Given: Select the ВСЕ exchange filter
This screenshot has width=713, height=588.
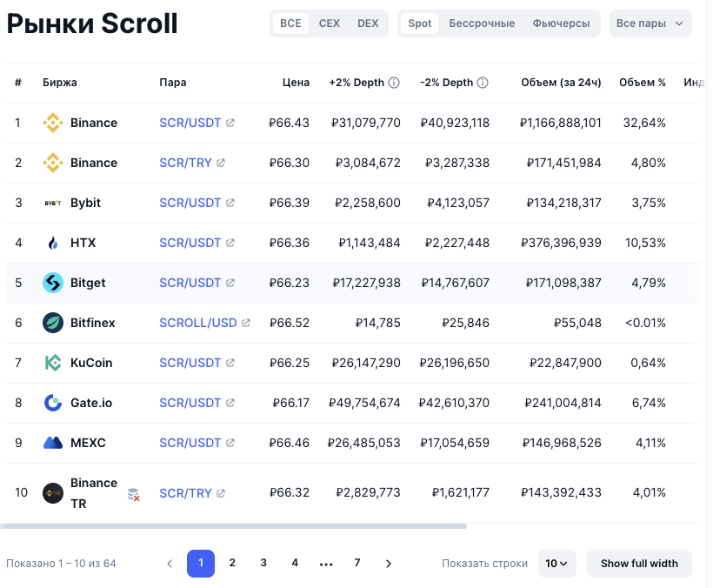Looking at the screenshot, I should (290, 23).
